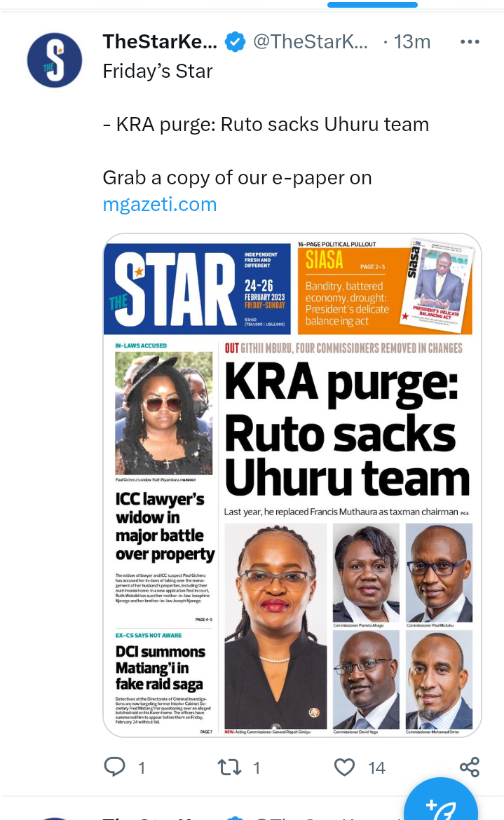The width and height of the screenshot is (504, 820).
Task: Reply using the comment bubble icon
Action: pos(114,767)
